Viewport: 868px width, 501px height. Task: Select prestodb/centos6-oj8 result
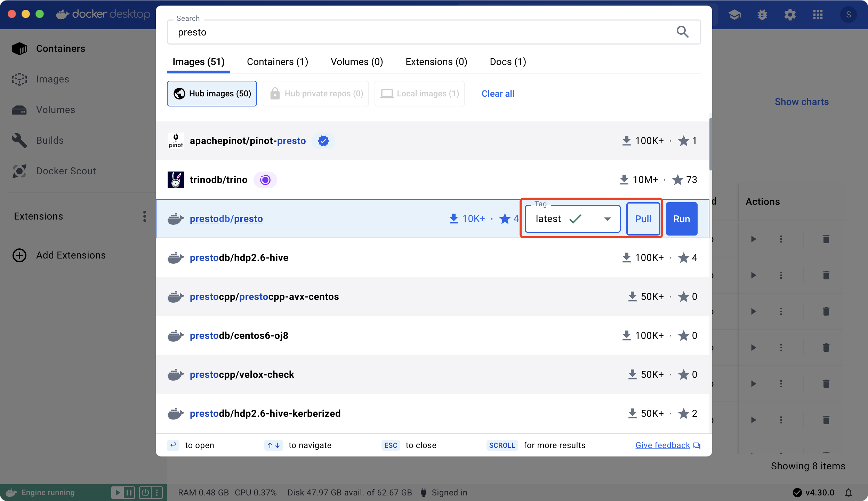pyautogui.click(x=432, y=336)
